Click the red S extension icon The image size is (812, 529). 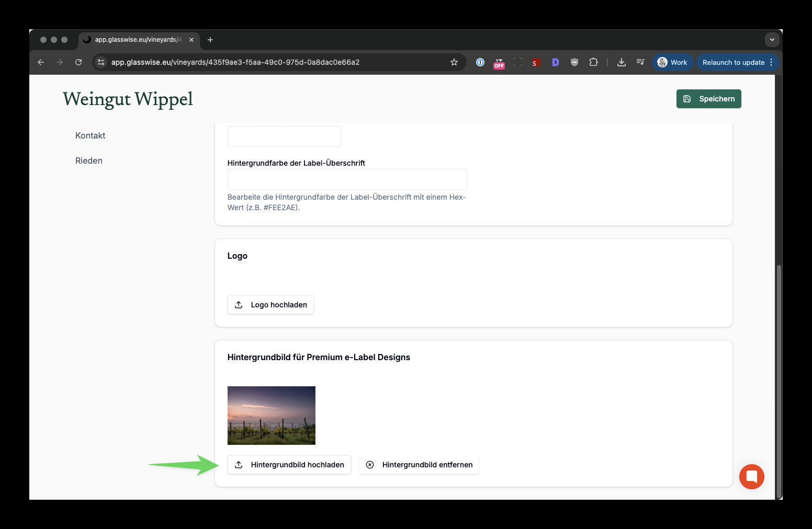[536, 63]
